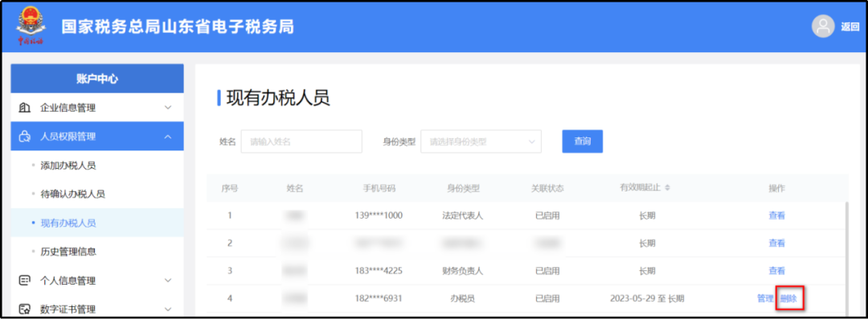Image resolution: width=868 pixels, height=320 pixels.
Task: Expand the 企业信息管理 chevron
Action: pos(168,108)
